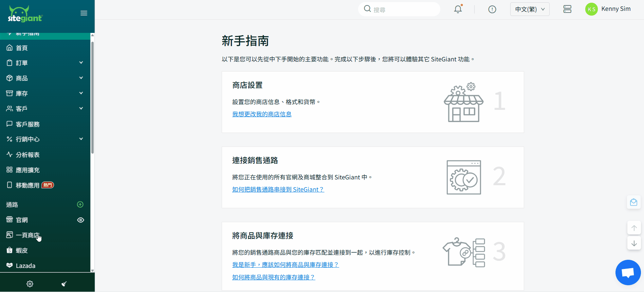Click the 連接銷售通路 card title

[255, 161]
